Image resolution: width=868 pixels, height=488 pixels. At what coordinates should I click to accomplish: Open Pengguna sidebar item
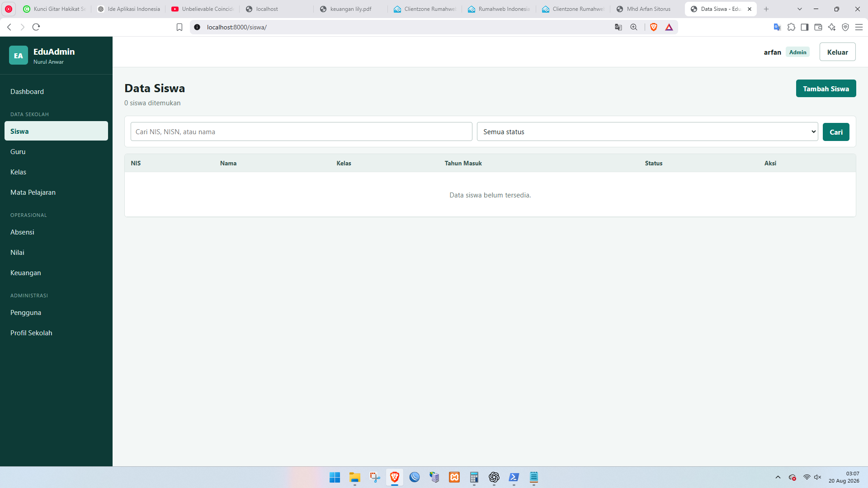(x=56, y=313)
